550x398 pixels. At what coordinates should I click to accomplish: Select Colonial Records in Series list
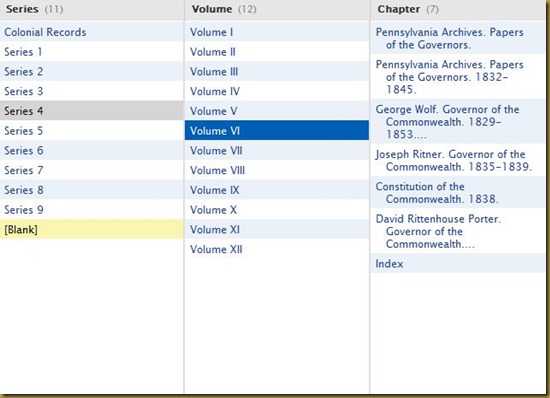(x=92, y=32)
